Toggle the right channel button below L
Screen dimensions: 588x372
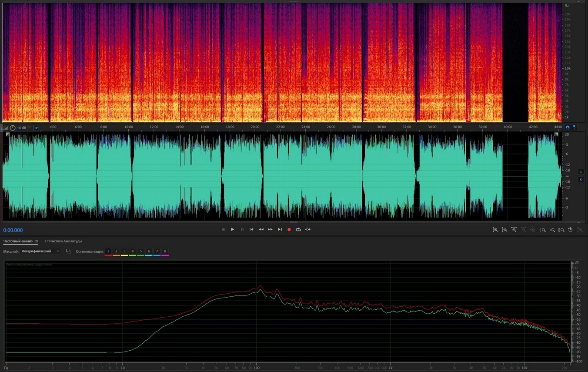(581, 180)
